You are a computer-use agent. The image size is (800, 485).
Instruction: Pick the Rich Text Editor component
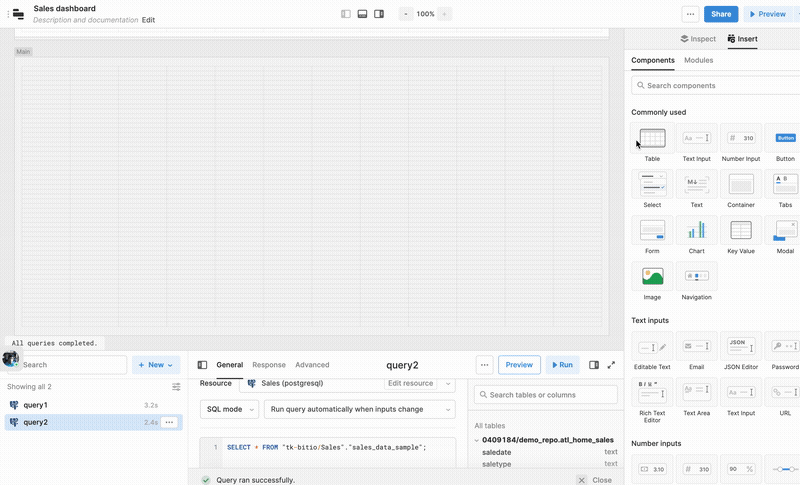click(652, 393)
